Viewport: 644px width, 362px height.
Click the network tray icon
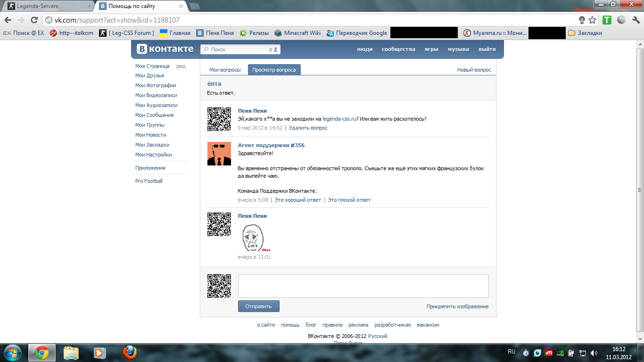583,353
